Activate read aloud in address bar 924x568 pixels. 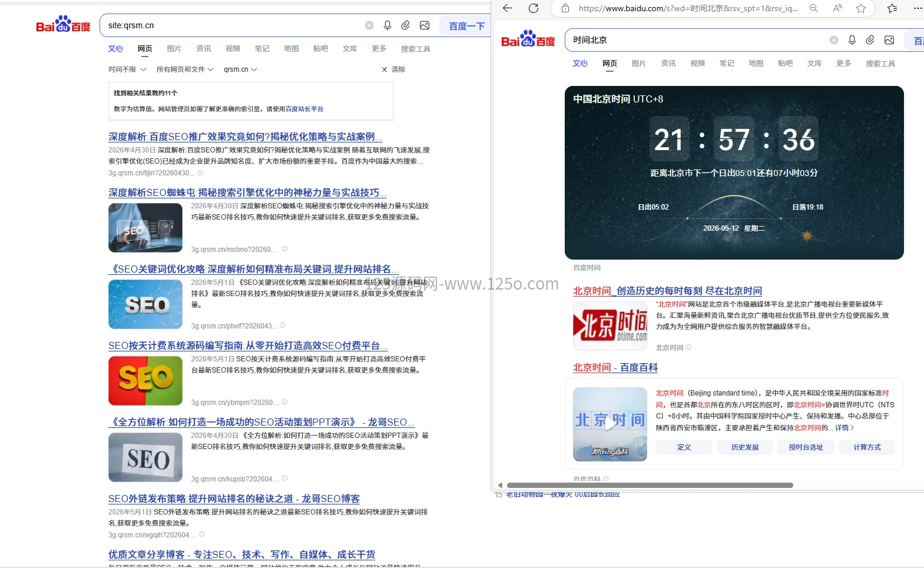coord(837,8)
